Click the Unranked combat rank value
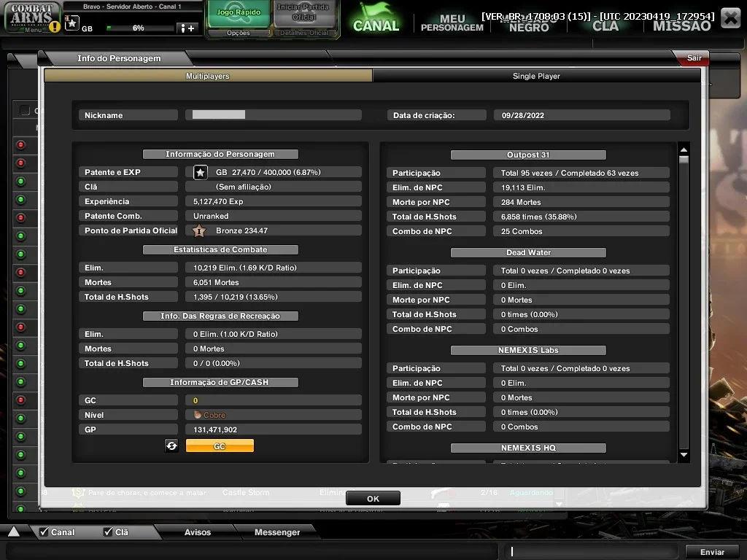747x560 pixels. [211, 216]
